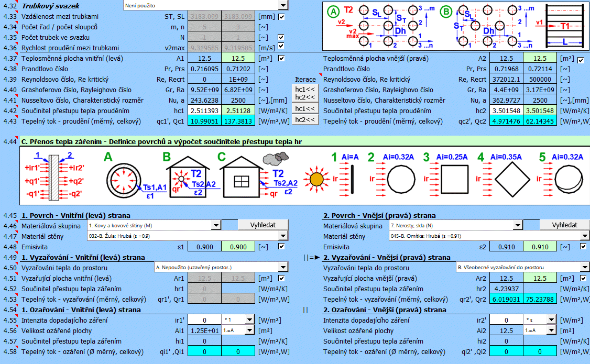The width and height of the screenshot is (590, 364).
Task: Click the right side Vyhledat button
Action: point(565,225)
